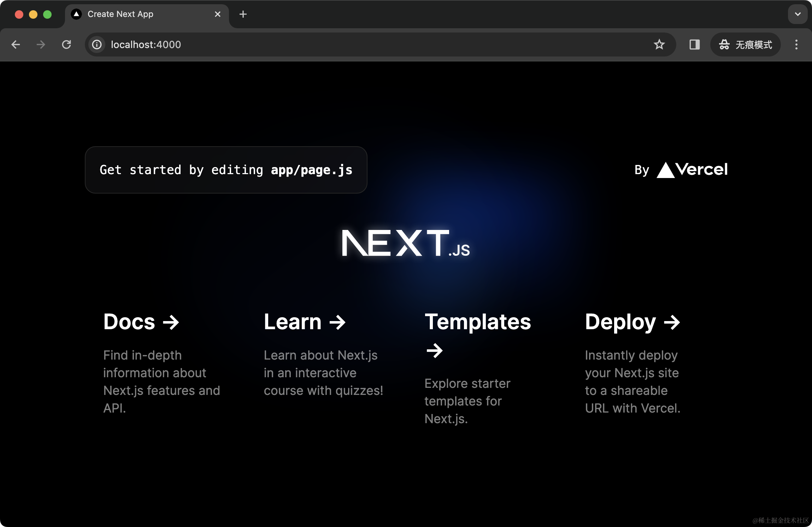Click the browser forward arrow
The width and height of the screenshot is (812, 527).
click(41, 45)
